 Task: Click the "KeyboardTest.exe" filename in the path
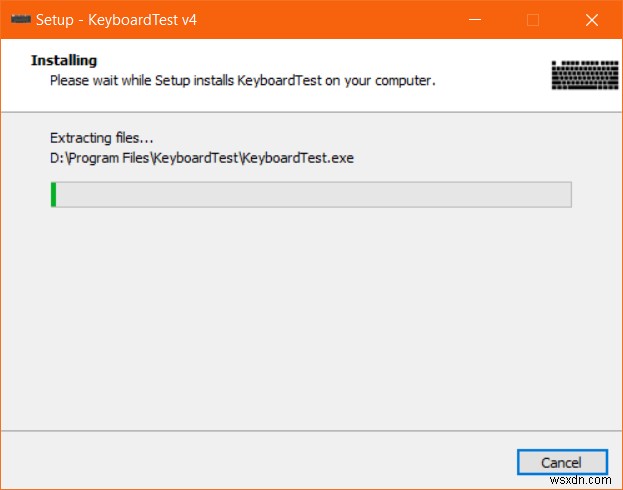tap(298, 157)
